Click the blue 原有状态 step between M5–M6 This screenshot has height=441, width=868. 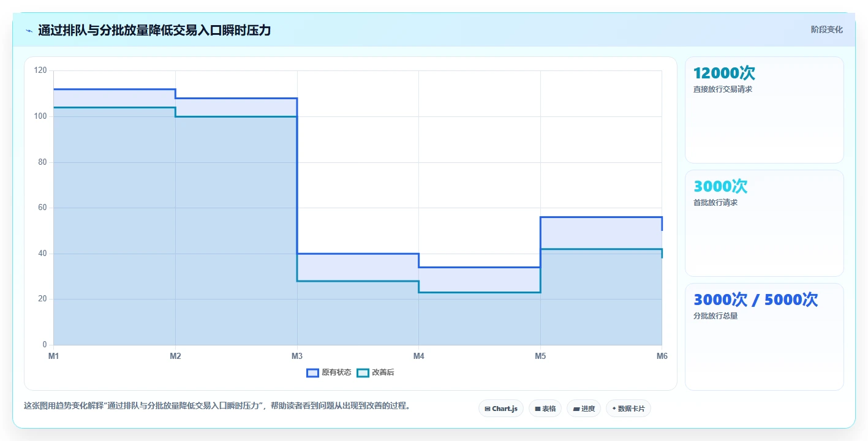click(x=601, y=217)
